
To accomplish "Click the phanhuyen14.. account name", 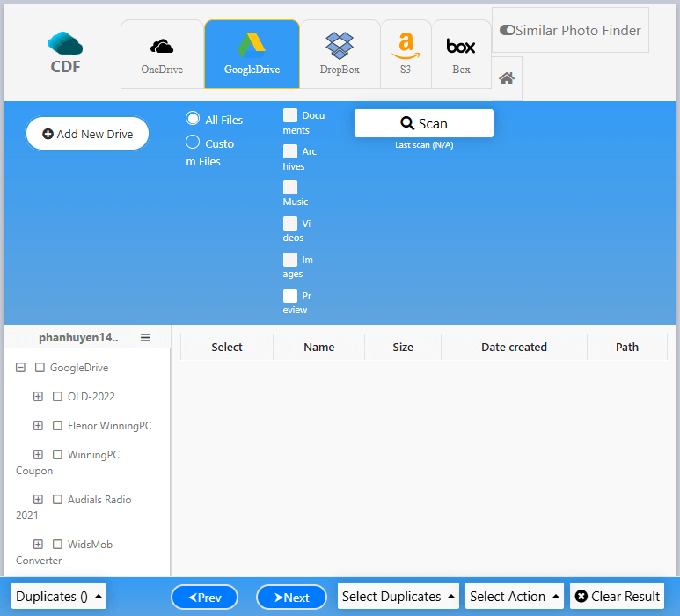I will coord(78,338).
